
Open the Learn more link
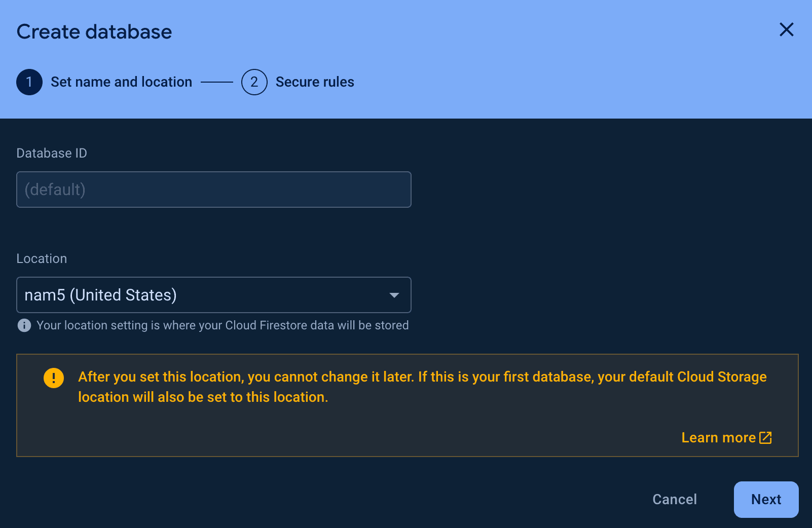click(718, 437)
